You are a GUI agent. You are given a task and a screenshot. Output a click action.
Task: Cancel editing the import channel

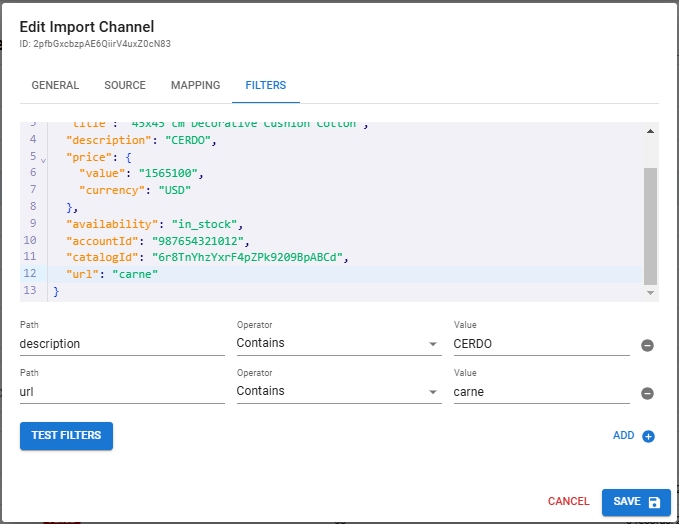click(568, 501)
